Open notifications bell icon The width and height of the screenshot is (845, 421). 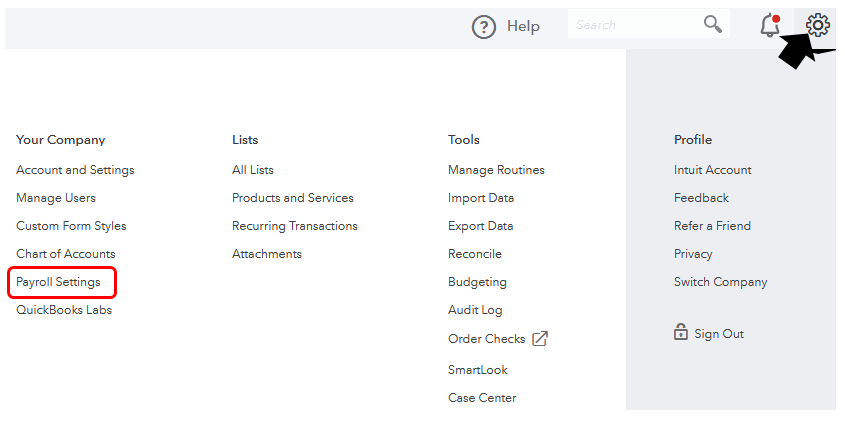769,25
